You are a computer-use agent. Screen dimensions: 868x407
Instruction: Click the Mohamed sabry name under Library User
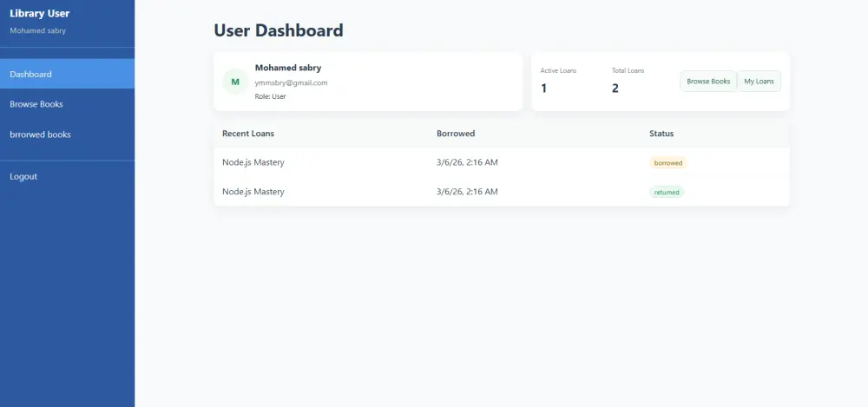tap(37, 30)
